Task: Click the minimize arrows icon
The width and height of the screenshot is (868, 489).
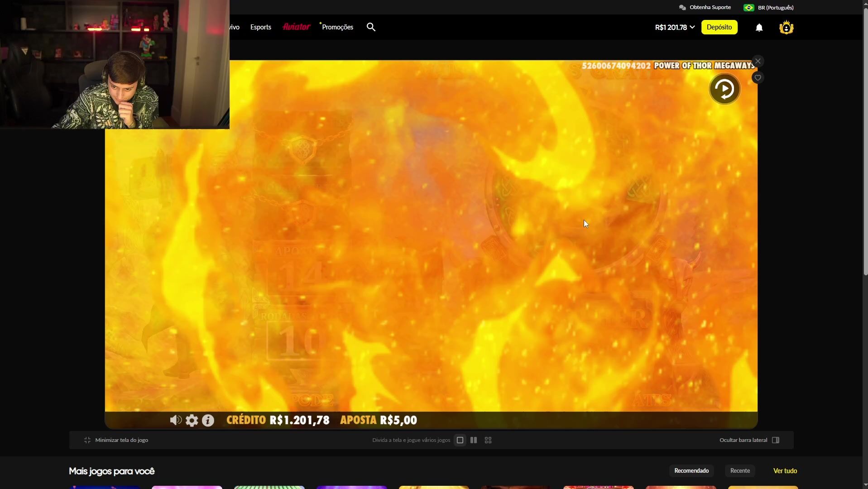Action: point(87,440)
